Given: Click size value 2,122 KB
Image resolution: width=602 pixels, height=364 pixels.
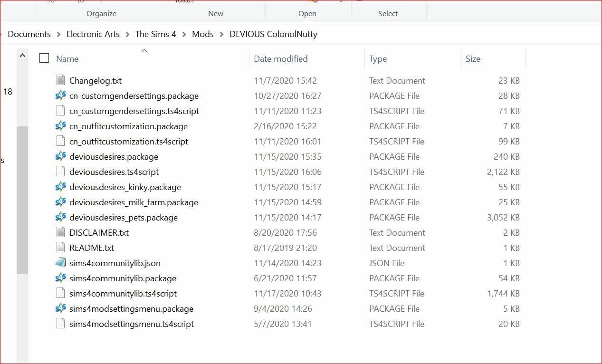Looking at the screenshot, I should click(x=503, y=172).
